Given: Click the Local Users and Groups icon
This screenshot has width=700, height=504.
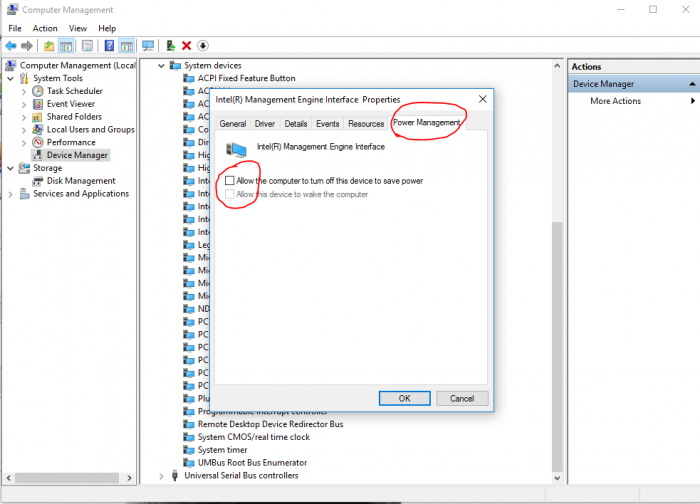Looking at the screenshot, I should point(38,129).
